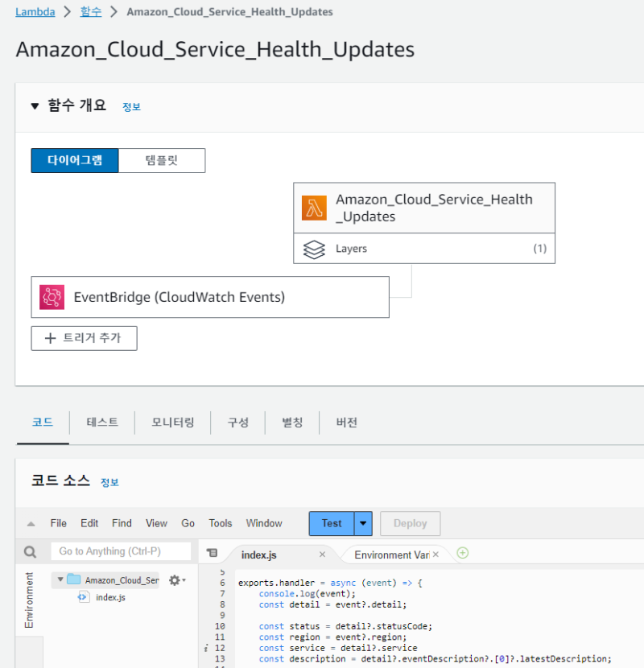Click the Layers stack icon
The width and height of the screenshot is (644, 668).
(x=314, y=249)
